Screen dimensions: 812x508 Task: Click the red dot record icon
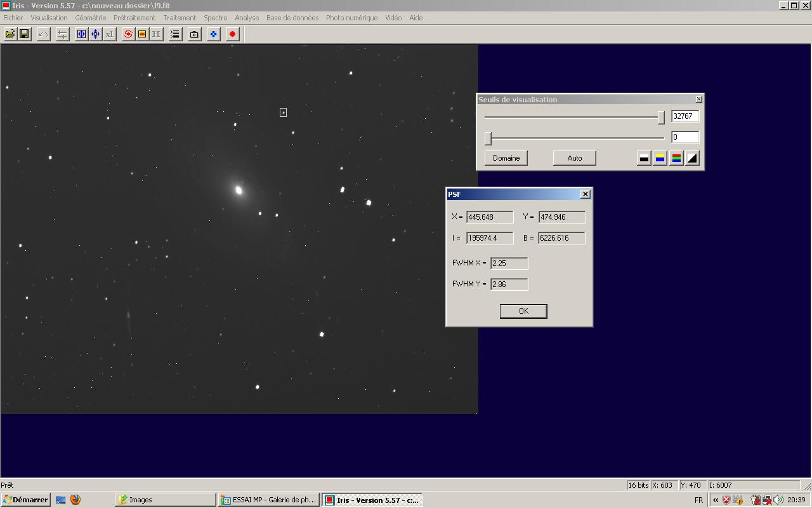tap(233, 34)
